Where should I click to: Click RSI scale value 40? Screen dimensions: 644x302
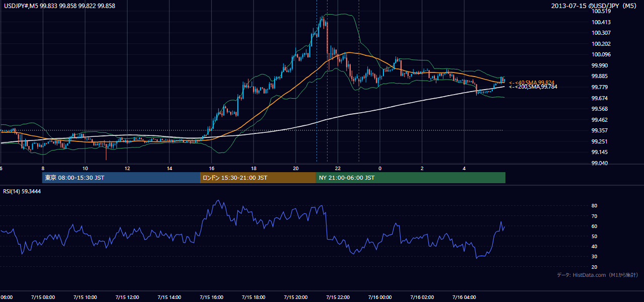coord(595,246)
